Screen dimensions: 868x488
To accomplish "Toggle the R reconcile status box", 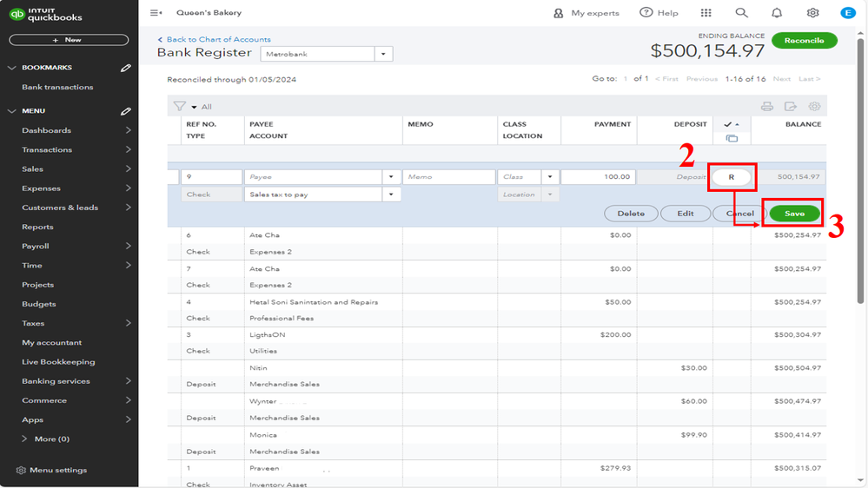I will click(x=731, y=177).
